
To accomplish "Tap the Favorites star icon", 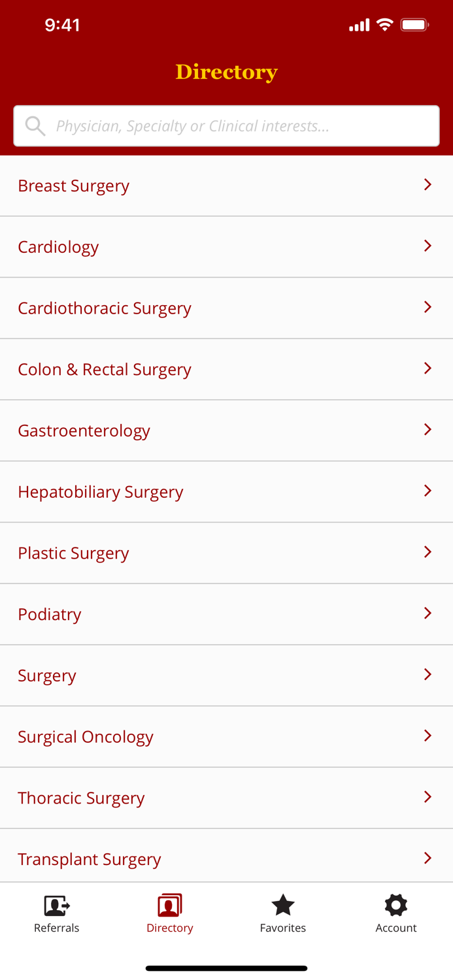I will [282, 905].
